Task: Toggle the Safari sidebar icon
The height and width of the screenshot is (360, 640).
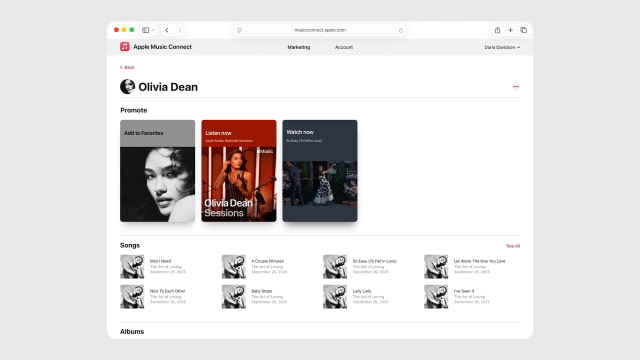Action: [x=145, y=30]
